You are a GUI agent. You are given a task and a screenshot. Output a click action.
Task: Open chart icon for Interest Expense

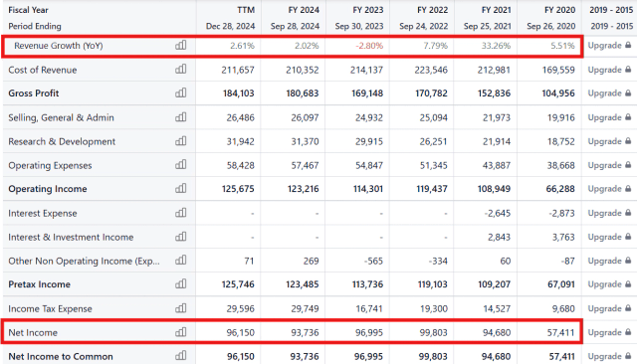[x=181, y=213]
